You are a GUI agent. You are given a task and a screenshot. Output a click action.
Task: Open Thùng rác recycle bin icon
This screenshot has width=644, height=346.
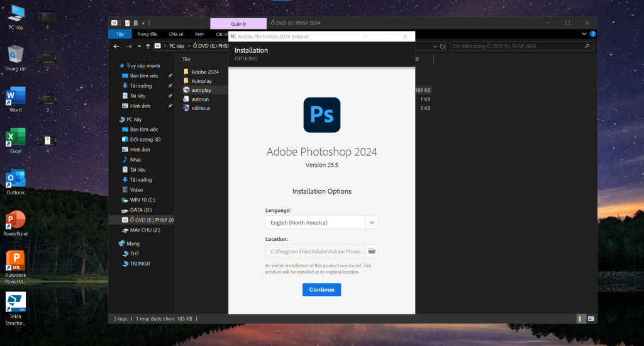16,59
